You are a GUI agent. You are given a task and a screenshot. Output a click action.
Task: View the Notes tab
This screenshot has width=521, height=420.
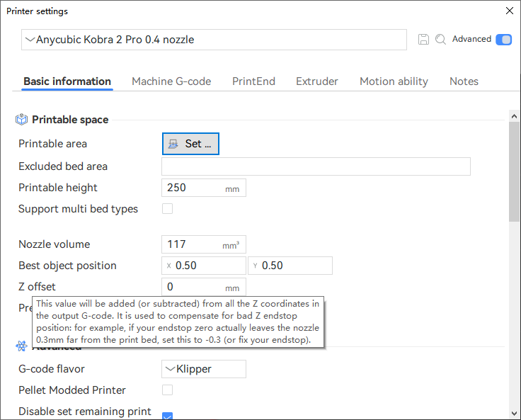[x=464, y=81]
